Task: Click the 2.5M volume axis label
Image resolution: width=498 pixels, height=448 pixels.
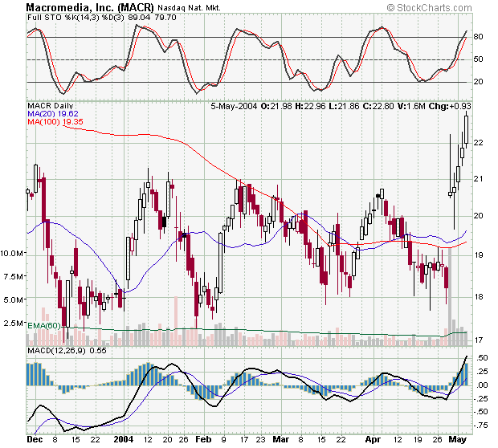Action: (14, 324)
